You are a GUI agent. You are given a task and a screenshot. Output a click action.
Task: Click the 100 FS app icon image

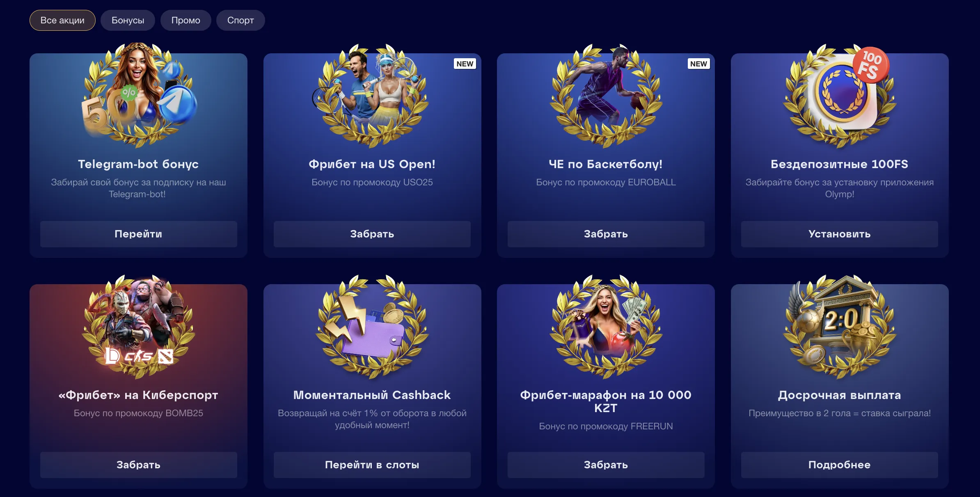point(840,95)
